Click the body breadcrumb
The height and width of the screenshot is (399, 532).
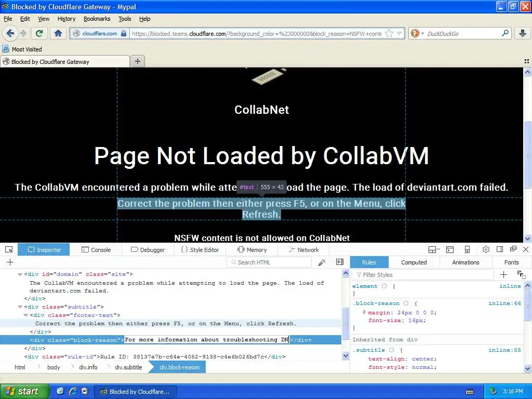pyautogui.click(x=54, y=367)
